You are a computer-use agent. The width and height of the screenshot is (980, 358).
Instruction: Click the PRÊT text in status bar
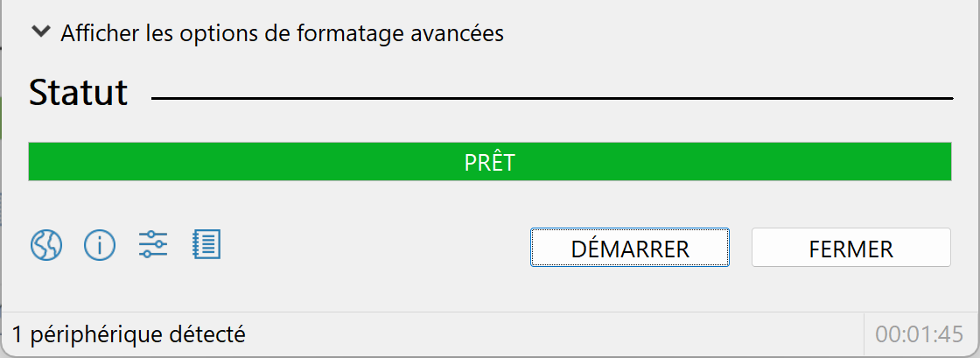point(490,163)
